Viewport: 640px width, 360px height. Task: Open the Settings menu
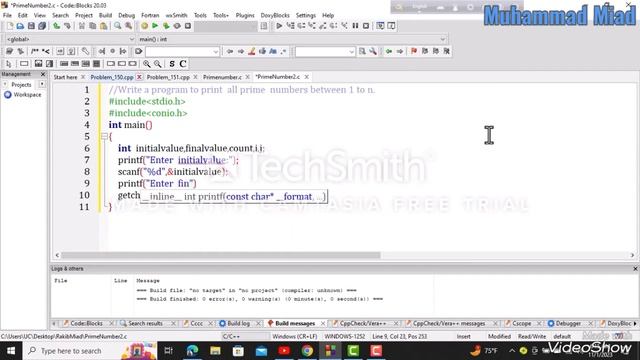point(306,15)
